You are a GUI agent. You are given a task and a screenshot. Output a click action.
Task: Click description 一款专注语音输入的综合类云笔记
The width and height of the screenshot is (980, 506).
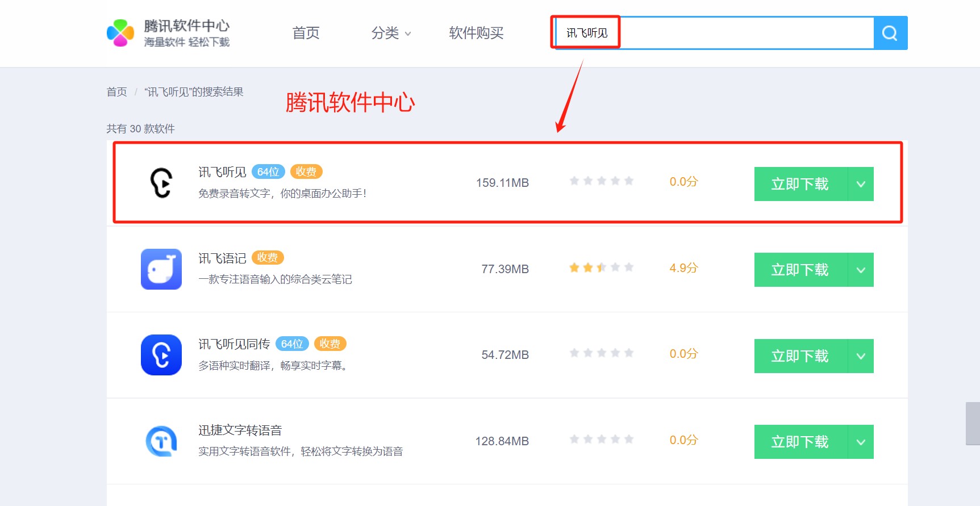tap(275, 279)
